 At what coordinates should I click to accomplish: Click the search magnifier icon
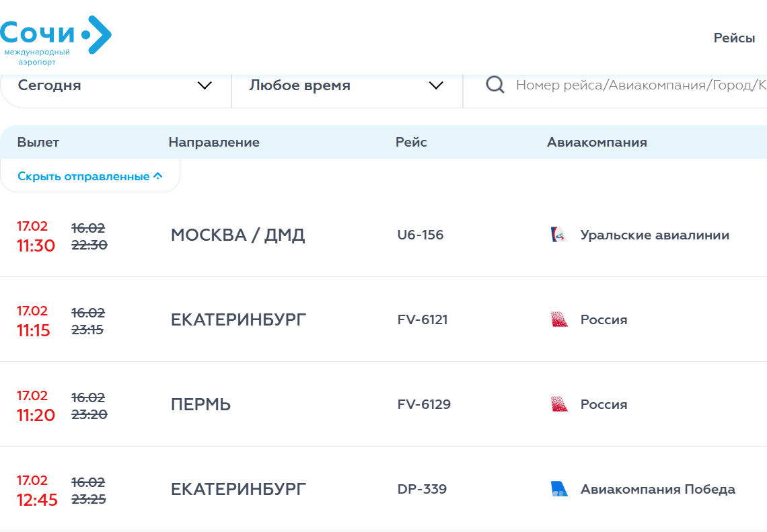[x=495, y=85]
